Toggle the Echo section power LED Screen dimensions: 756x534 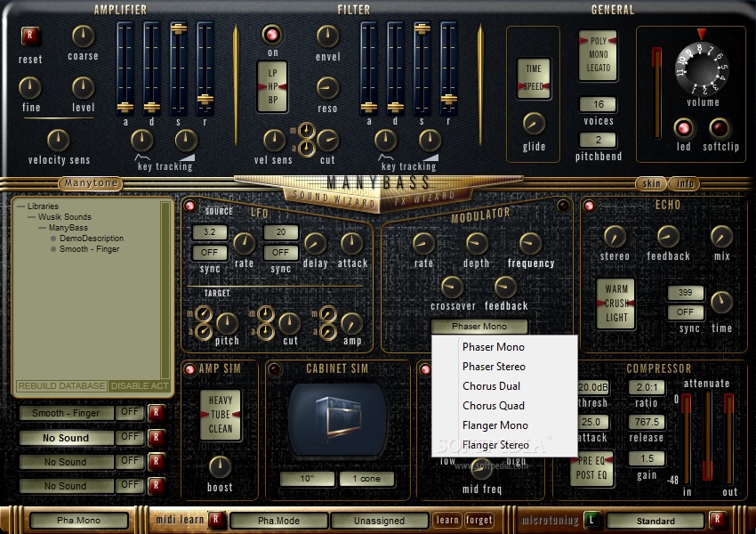[x=589, y=206]
